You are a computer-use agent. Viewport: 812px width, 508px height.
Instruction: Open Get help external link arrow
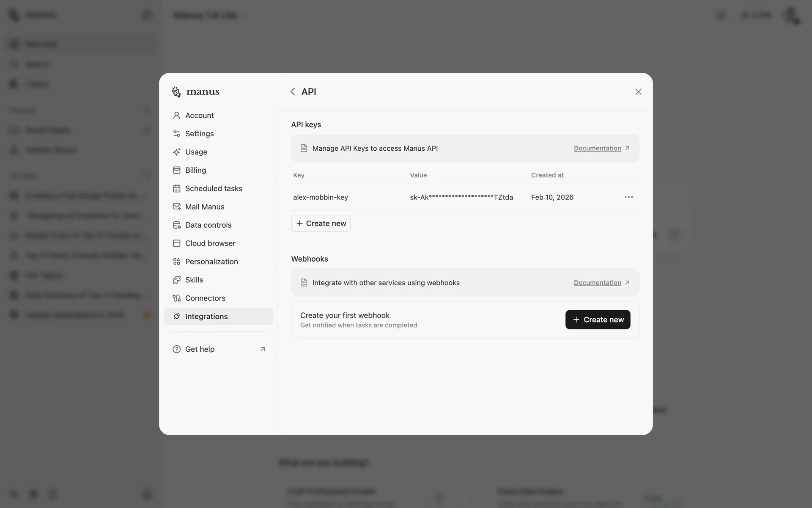(263, 349)
